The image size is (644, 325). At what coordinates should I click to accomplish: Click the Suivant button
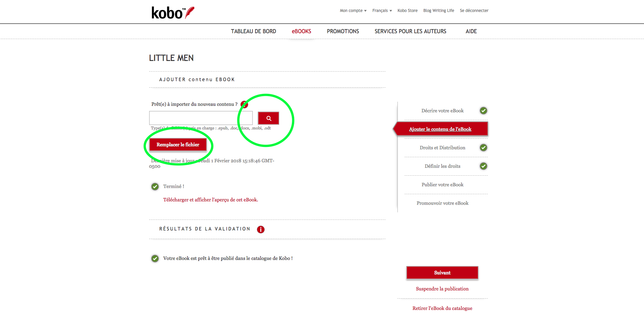pyautogui.click(x=442, y=273)
